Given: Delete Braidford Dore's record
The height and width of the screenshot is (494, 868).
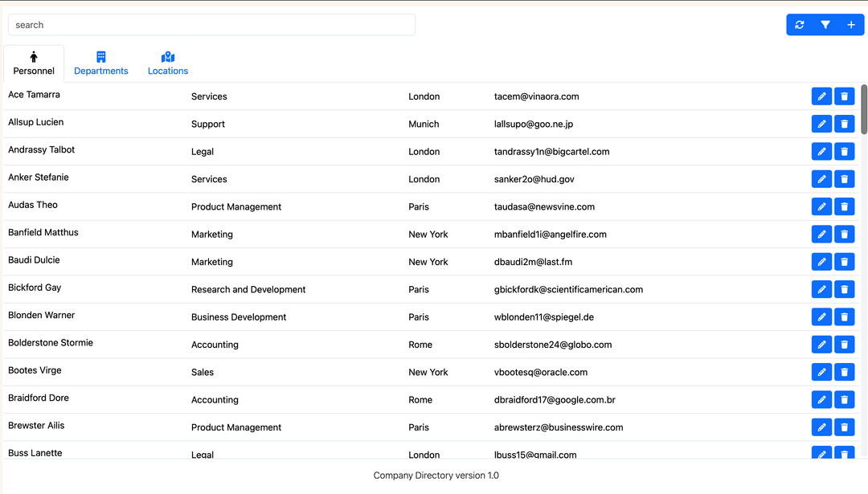Looking at the screenshot, I should (844, 399).
